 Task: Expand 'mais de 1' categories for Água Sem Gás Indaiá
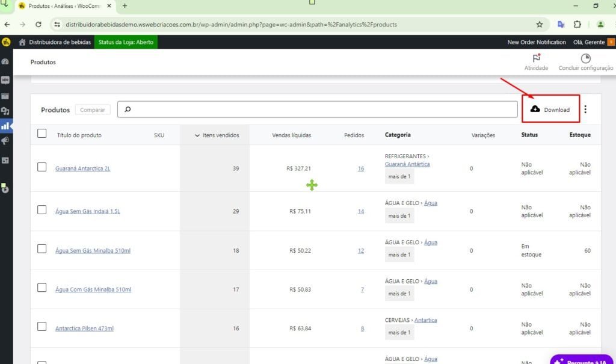pos(399,216)
